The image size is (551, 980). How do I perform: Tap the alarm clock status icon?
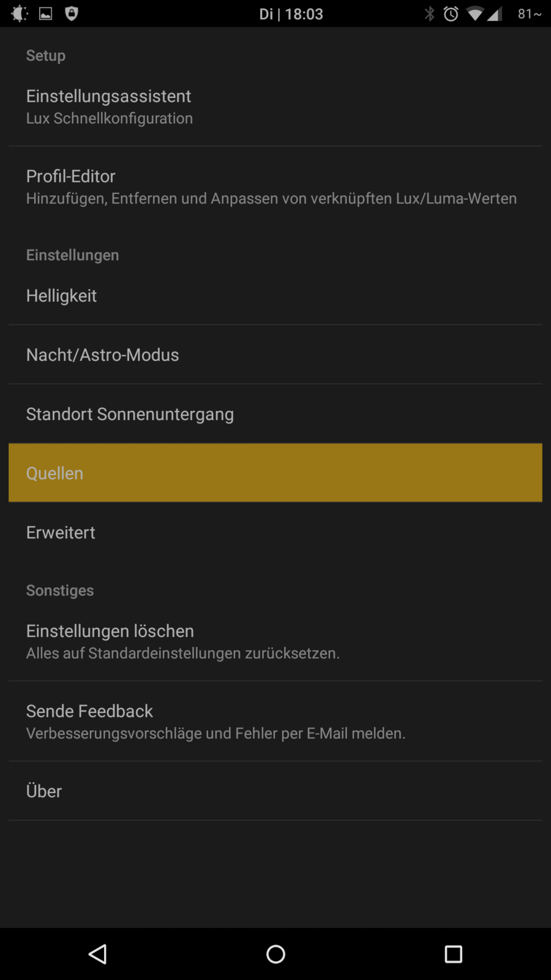click(x=451, y=13)
